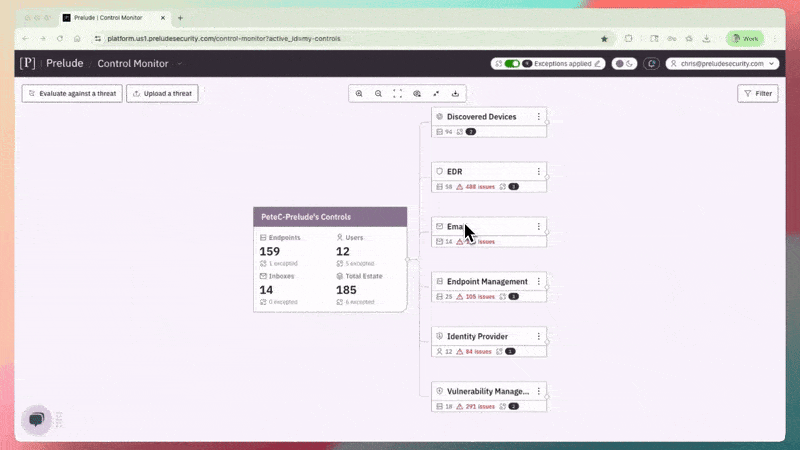Click the Email envelope icon

pos(439,226)
